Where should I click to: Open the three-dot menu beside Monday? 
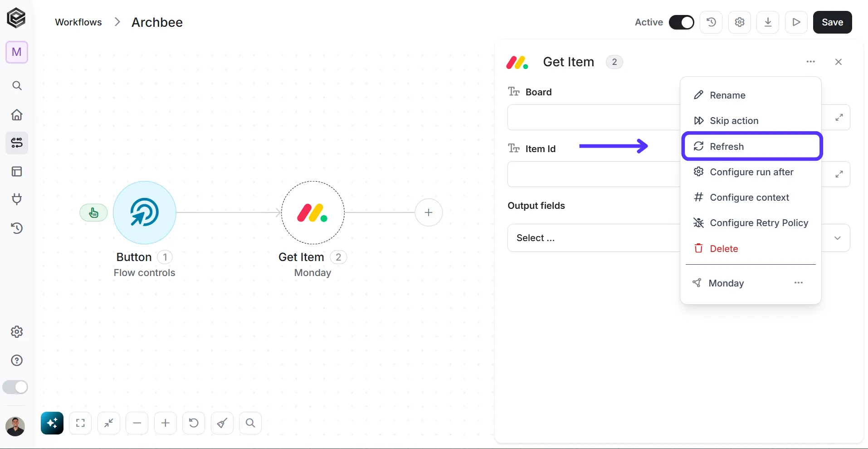tap(799, 283)
